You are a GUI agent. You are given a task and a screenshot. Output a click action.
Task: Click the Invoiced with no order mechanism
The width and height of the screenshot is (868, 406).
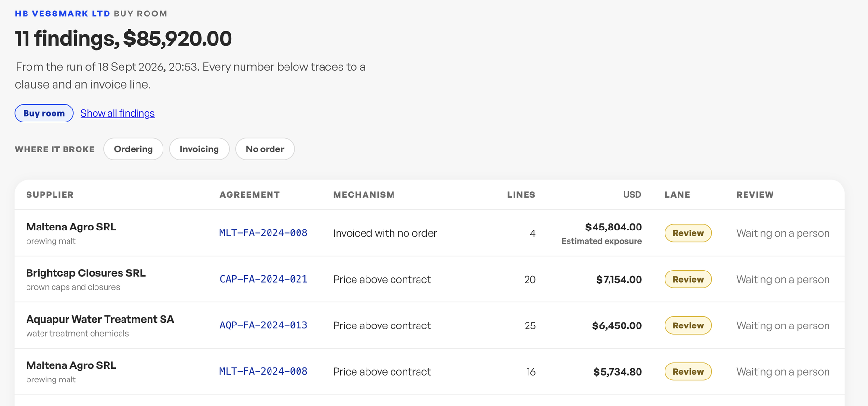385,233
